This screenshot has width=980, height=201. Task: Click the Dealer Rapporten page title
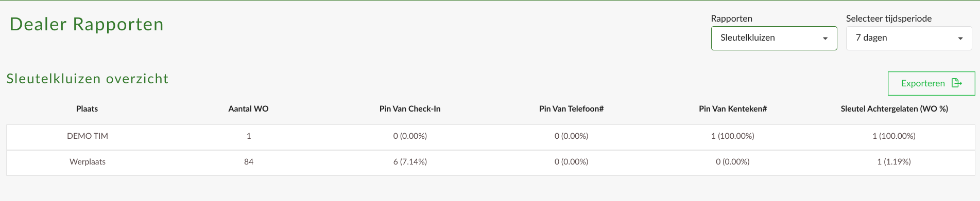[x=87, y=24]
